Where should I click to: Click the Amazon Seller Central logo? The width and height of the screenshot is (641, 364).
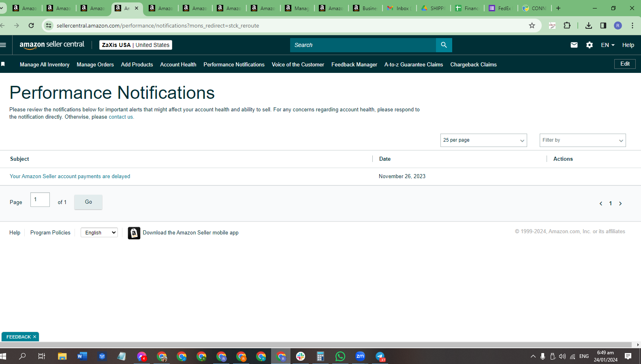click(52, 45)
